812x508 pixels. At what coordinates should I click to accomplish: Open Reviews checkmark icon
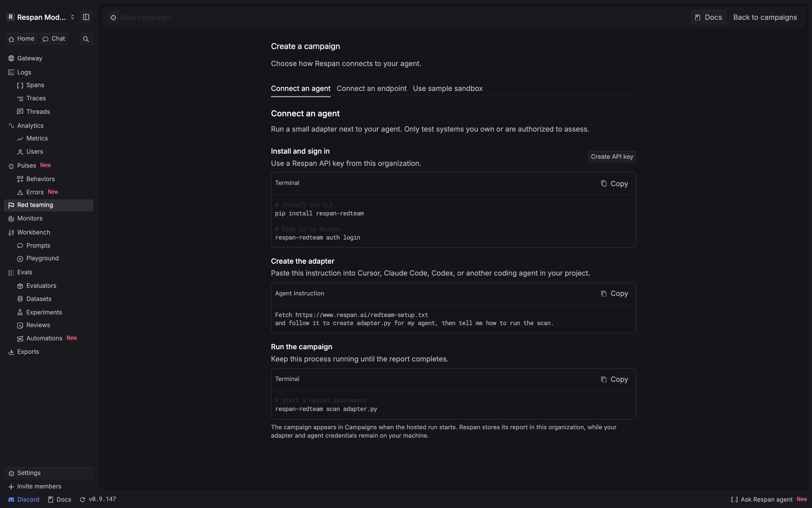20,325
